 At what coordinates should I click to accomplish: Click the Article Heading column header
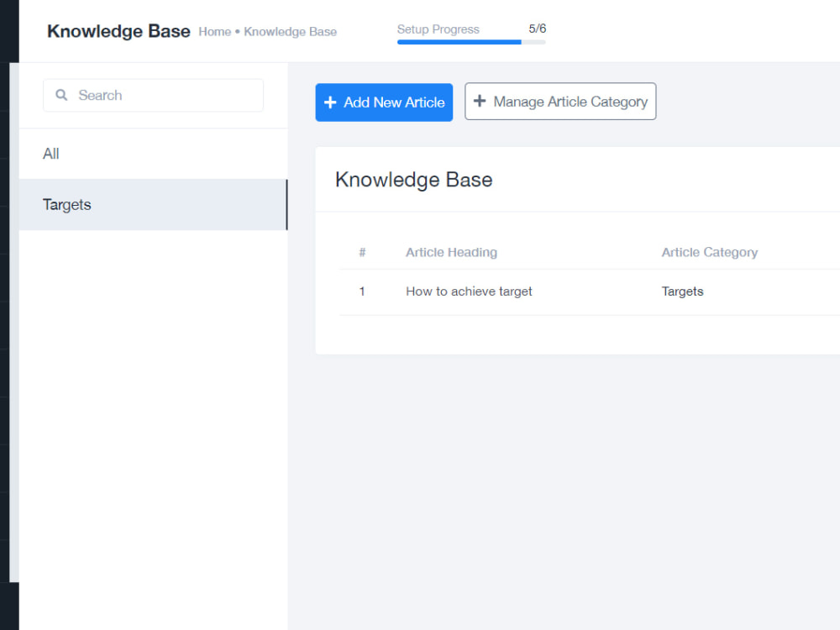pyautogui.click(x=451, y=252)
